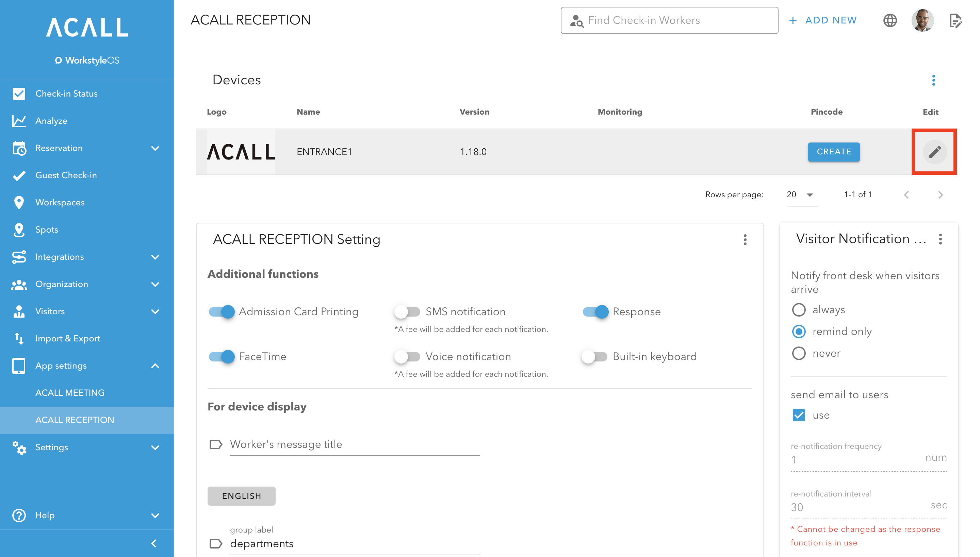Viewport: 980px width, 557px height.
Task: Open Spots menu item
Action: pos(87,230)
